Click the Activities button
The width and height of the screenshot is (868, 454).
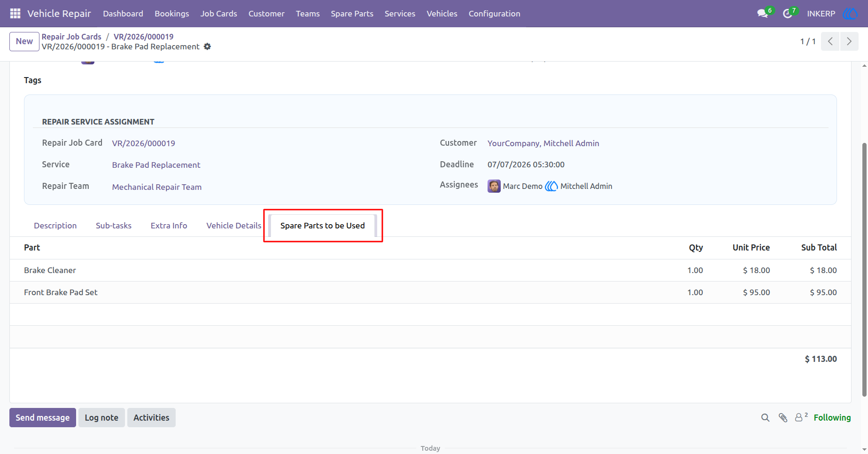click(x=151, y=418)
